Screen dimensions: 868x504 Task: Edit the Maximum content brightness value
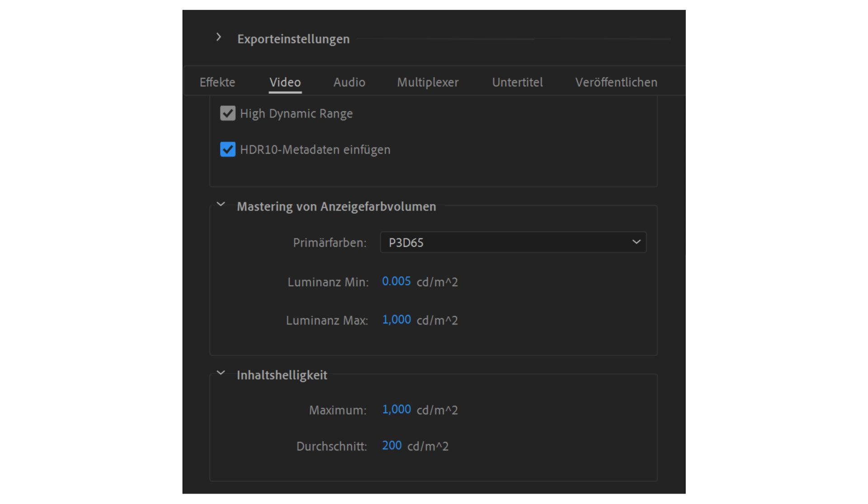[396, 409]
